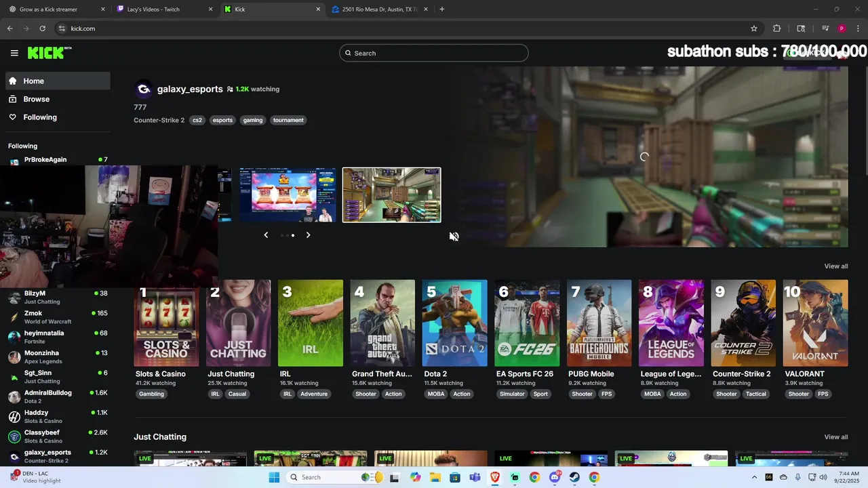Open the Chrome profile avatar
Screen dimensions: 868x488
point(842,28)
